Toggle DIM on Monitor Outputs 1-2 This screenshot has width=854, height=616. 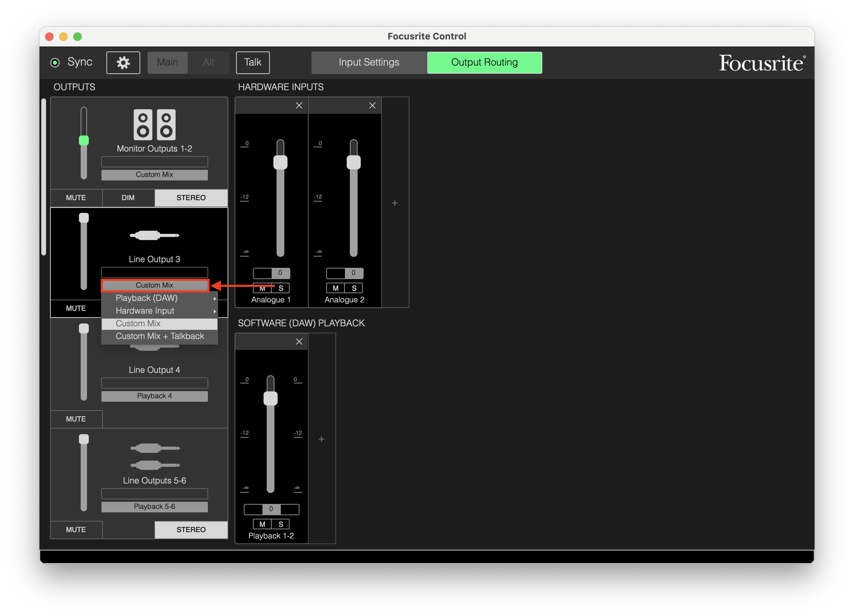(128, 198)
